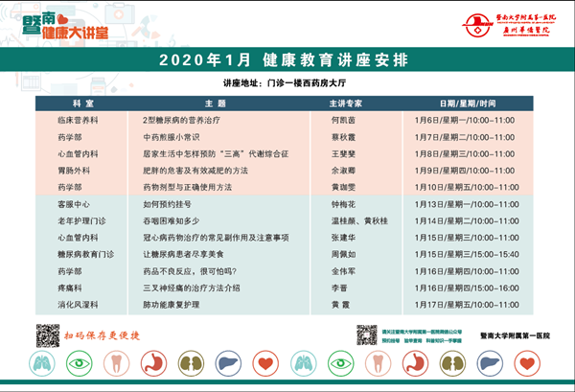This screenshot has height=392, width=575.
Task: Click 暨南大学附属第一医院 text at bottom right
Action: point(516,335)
